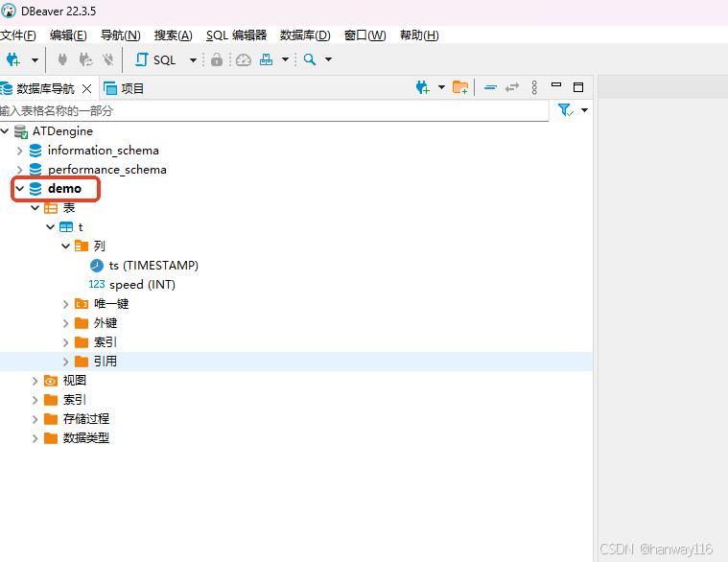The image size is (728, 562).
Task: Open the 帮助(H) menu
Action: (x=419, y=35)
